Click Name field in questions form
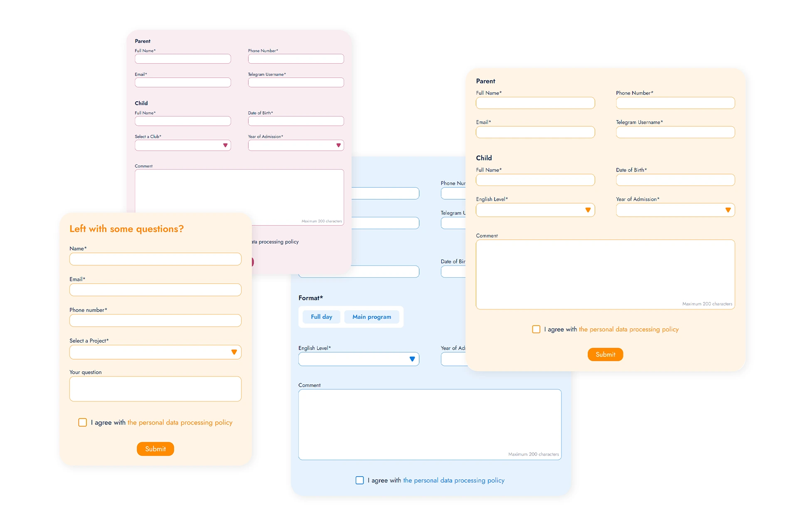Screen dimensions: 798x532 [155, 259]
